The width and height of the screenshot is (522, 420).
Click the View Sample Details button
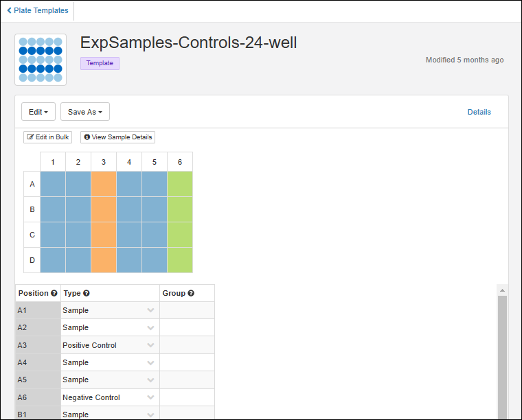point(117,137)
